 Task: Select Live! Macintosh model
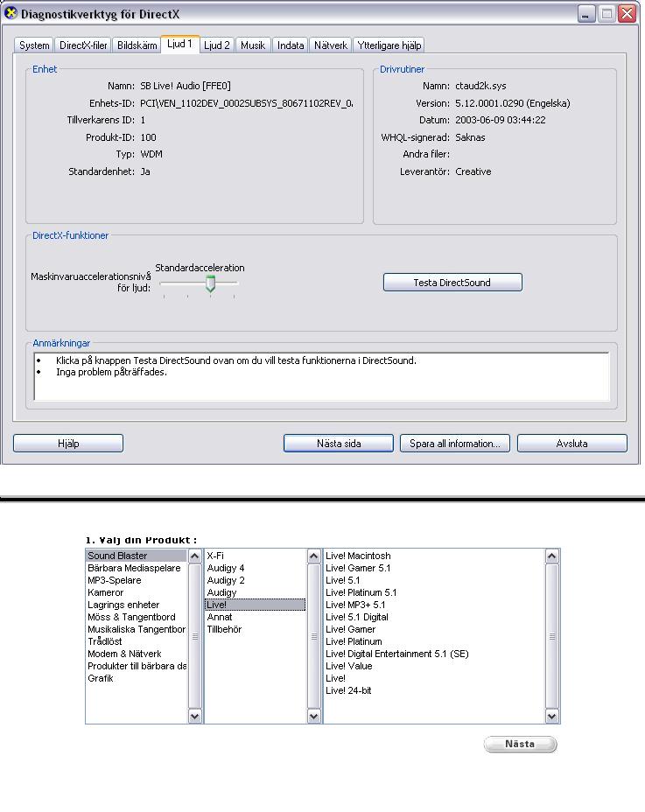tap(434, 556)
